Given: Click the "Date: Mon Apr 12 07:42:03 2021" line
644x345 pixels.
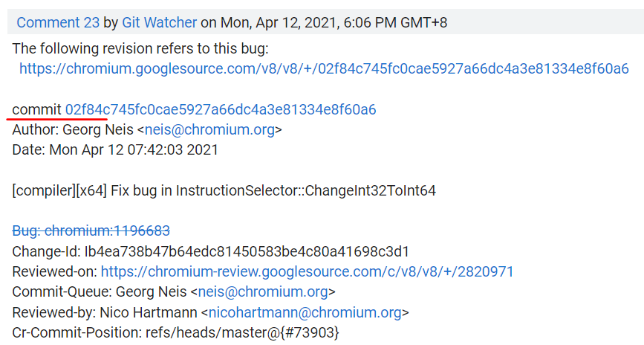Looking at the screenshot, I should point(115,149).
